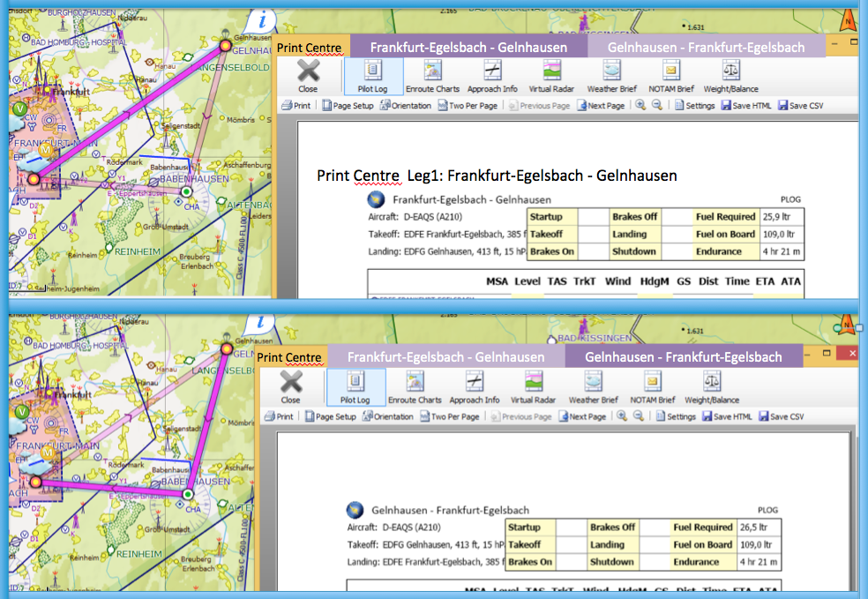Image resolution: width=868 pixels, height=599 pixels.
Task: Open Weight/Balance in the lower Print Centre
Action: (x=712, y=386)
